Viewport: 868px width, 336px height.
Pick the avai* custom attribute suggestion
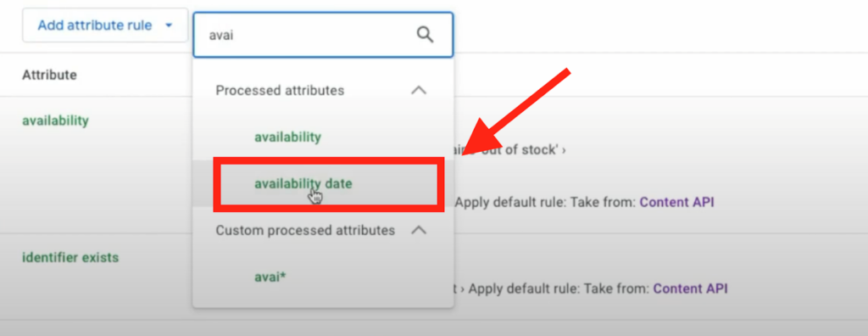pos(270,276)
